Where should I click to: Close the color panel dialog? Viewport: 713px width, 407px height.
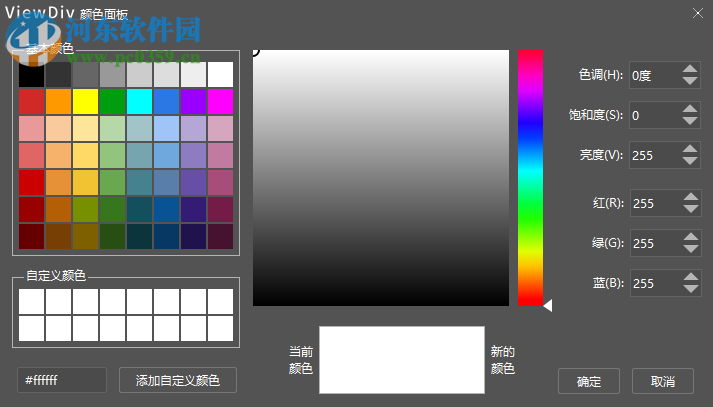coord(698,13)
